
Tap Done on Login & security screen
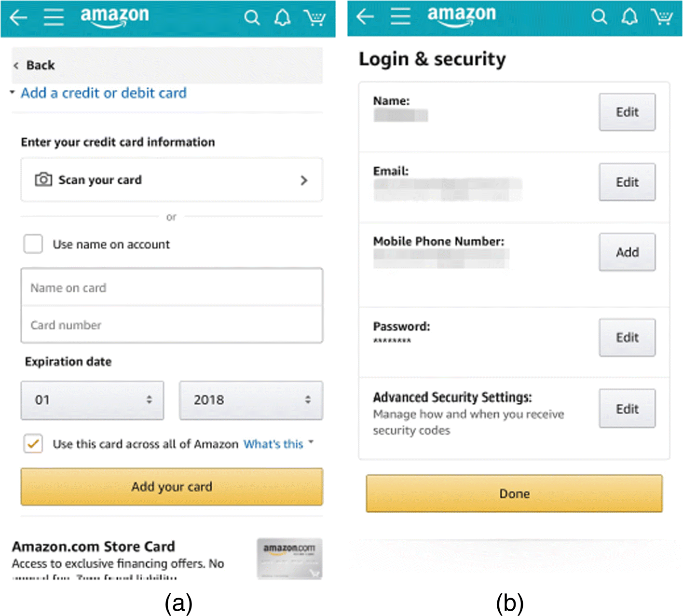coord(514,493)
